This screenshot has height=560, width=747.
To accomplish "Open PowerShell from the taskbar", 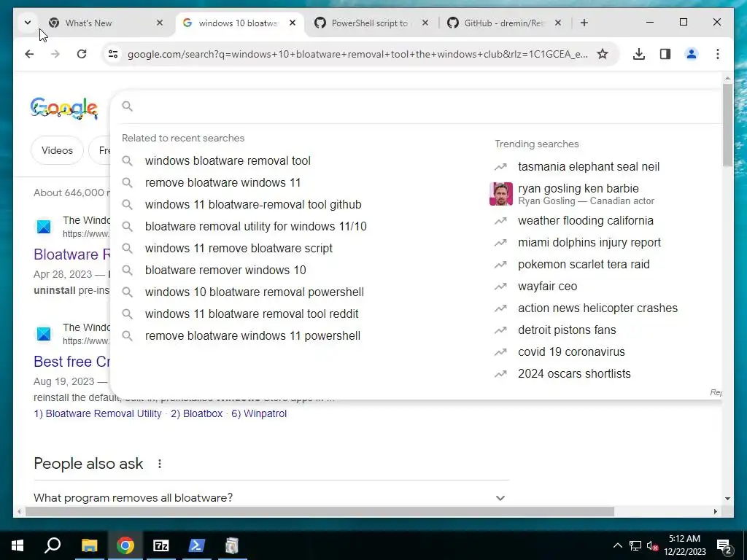I will click(197, 545).
